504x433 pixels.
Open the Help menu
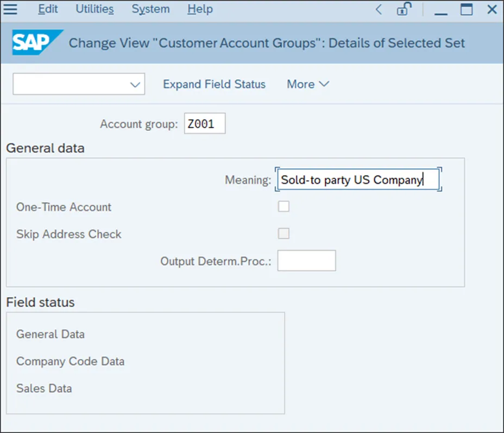tap(199, 9)
